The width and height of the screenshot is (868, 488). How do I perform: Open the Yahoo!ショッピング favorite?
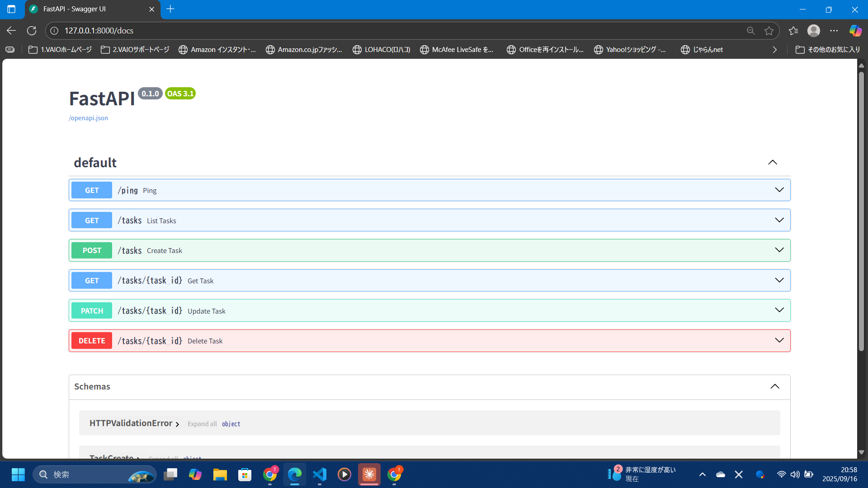(630, 50)
